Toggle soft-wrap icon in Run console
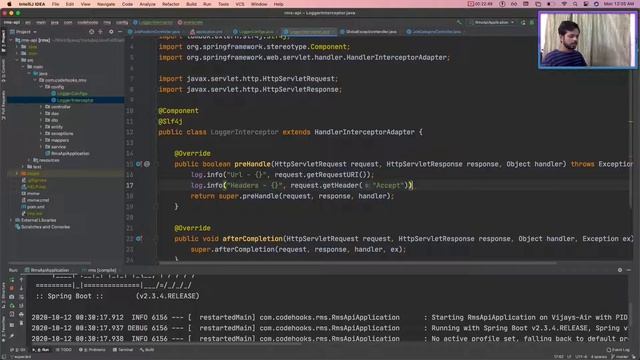Screen dimensions: 640x360 (x=21, y=297)
